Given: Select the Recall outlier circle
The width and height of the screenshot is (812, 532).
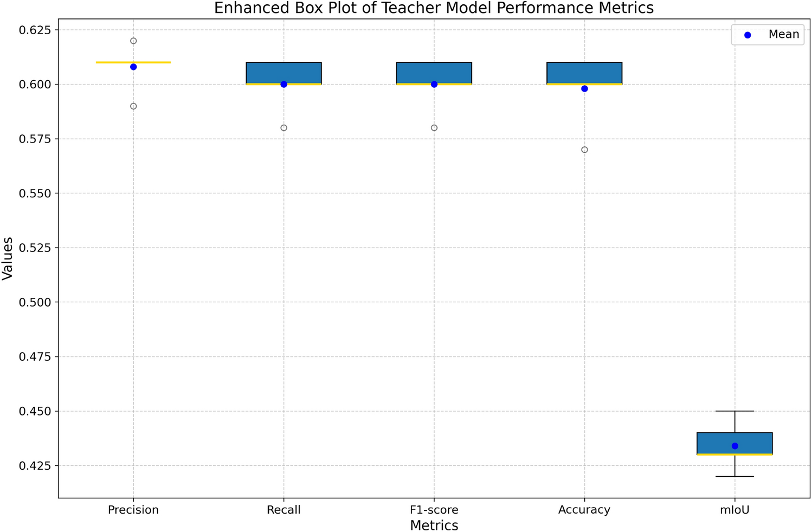Looking at the screenshot, I should click(x=283, y=128).
